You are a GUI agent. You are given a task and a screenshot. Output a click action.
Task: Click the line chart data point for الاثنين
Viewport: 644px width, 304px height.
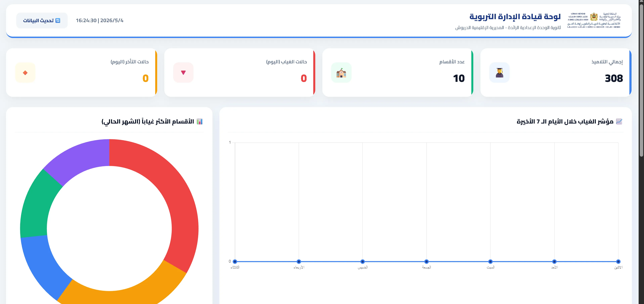618,261
